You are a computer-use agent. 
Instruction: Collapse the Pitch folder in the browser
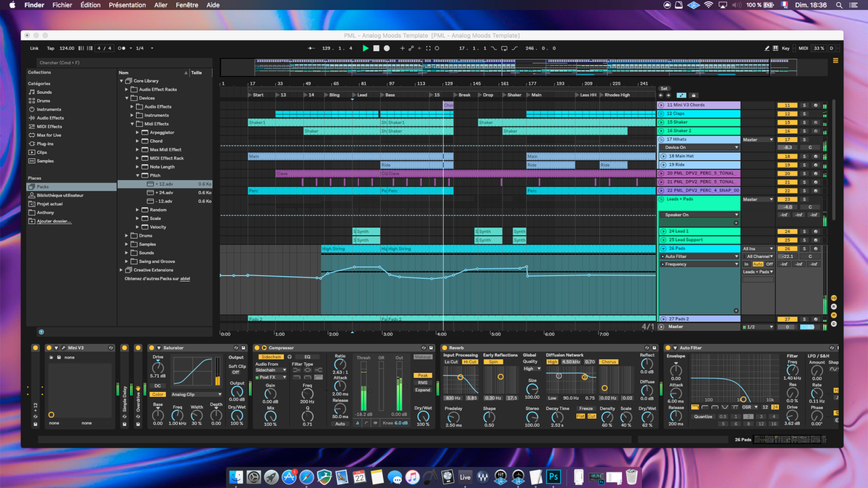coord(138,176)
